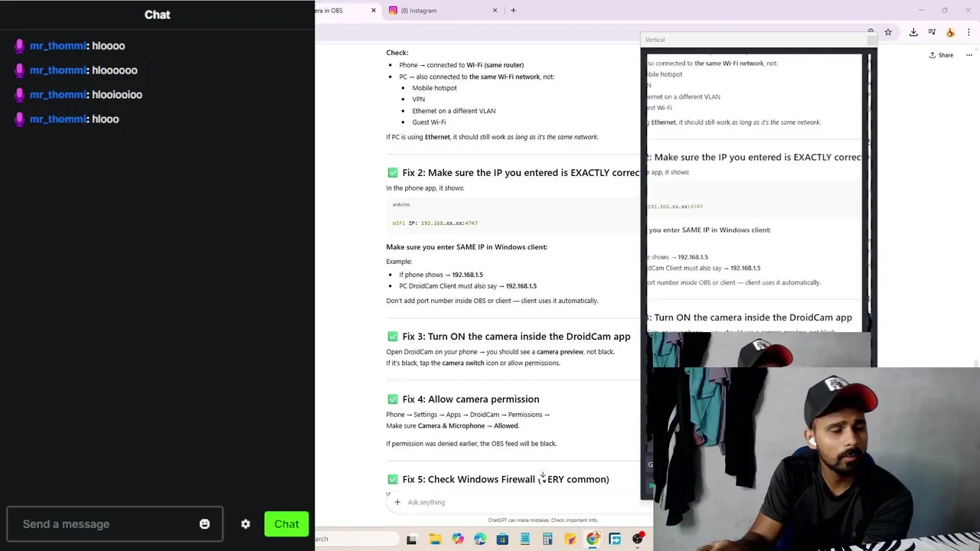Open Notepad from taskbar
Image resolution: width=980 pixels, height=551 pixels.
click(525, 540)
